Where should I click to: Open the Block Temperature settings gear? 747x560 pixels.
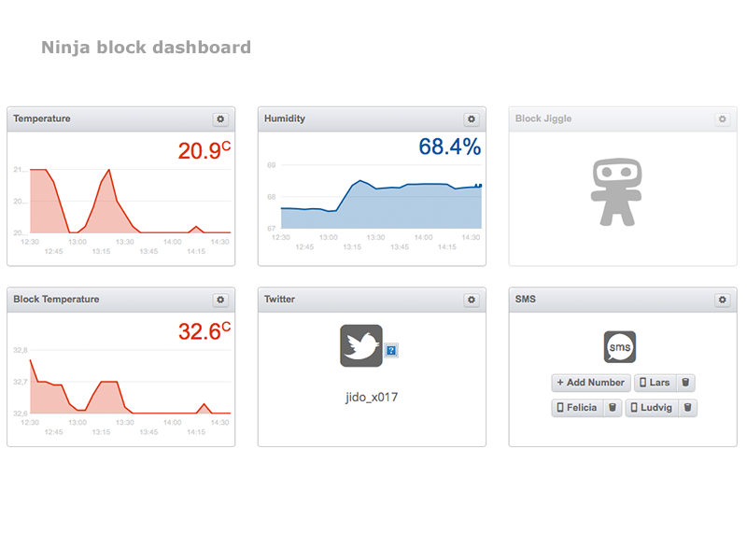[220, 300]
